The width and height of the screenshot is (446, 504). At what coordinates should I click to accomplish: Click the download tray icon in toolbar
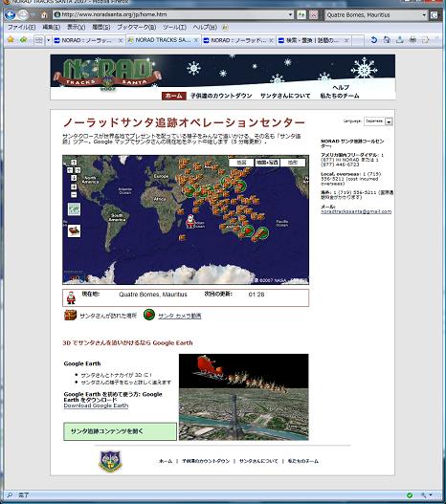click(x=400, y=40)
